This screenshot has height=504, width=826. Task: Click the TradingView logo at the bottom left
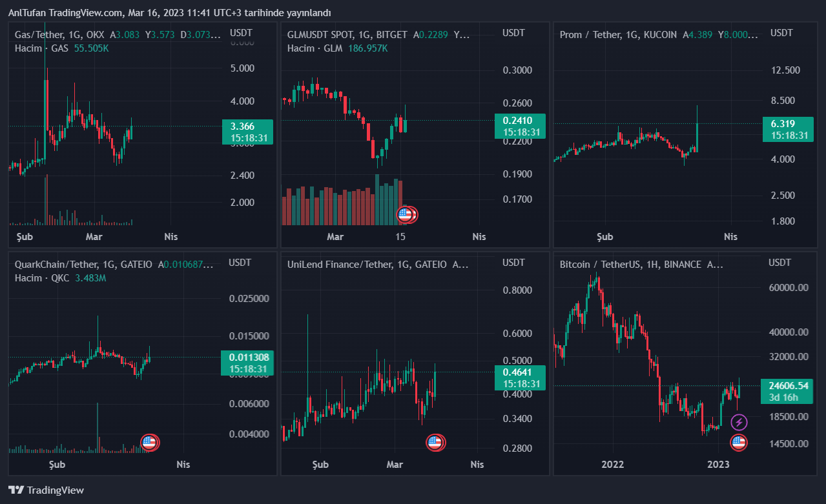pos(46,490)
